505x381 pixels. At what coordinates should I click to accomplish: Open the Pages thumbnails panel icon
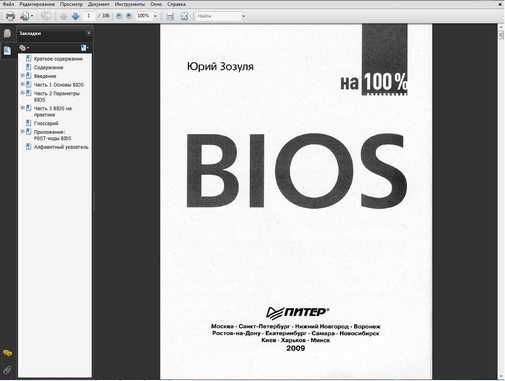coord(7,33)
